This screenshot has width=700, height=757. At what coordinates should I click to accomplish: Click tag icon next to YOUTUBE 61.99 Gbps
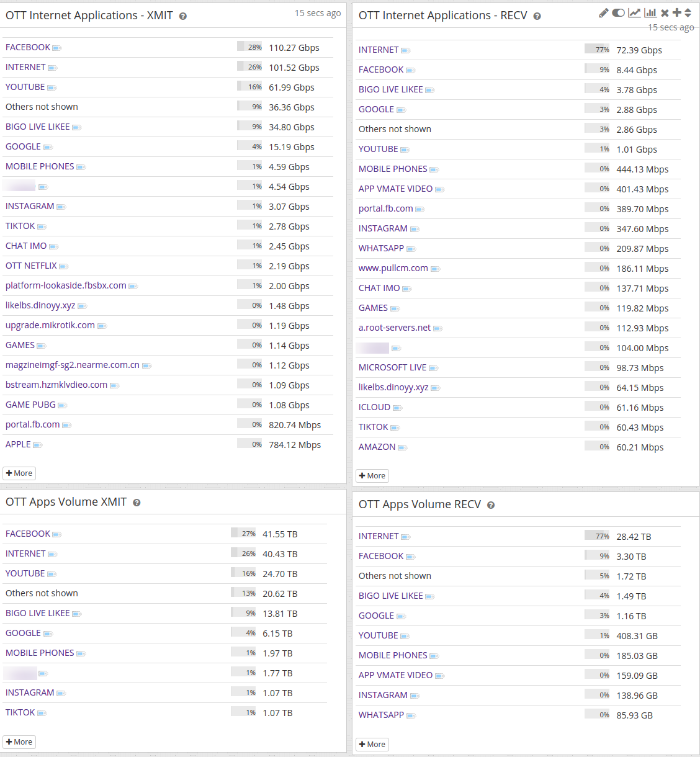click(52, 87)
